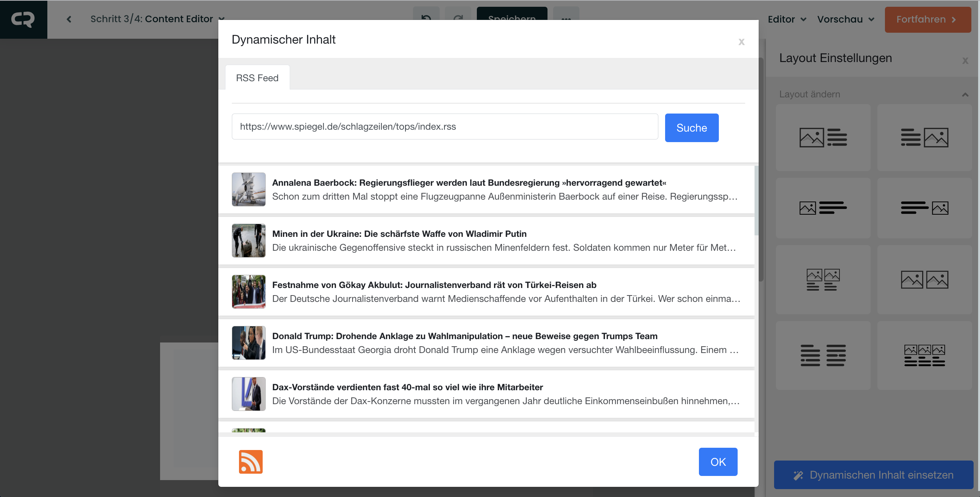Click the Layout ändern label
This screenshot has width=980, height=497.
click(x=809, y=94)
